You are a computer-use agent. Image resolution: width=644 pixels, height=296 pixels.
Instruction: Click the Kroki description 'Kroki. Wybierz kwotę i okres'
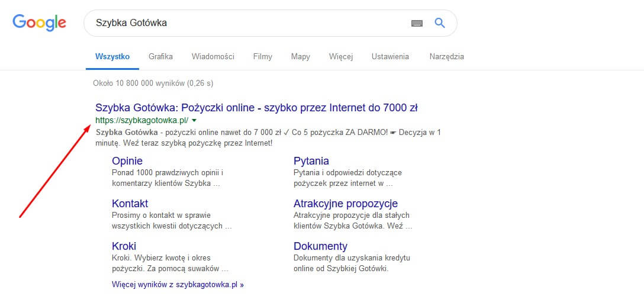coord(161,258)
